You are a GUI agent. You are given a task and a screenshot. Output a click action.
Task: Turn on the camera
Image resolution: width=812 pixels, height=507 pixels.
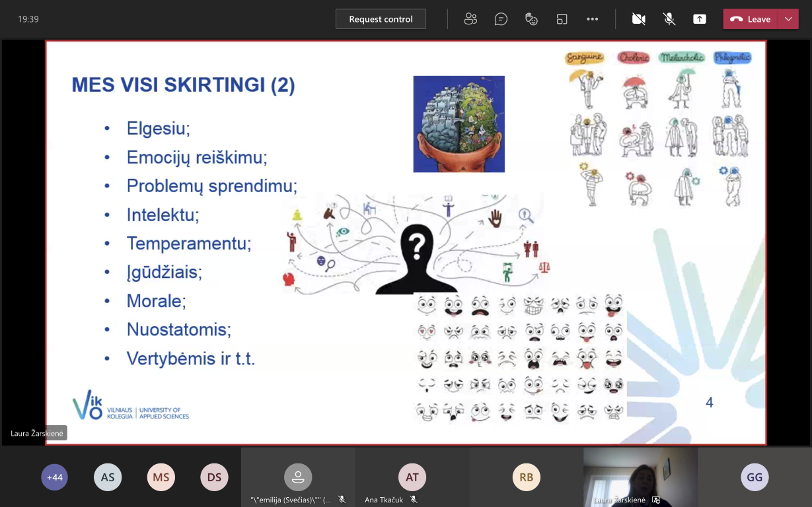click(x=638, y=19)
